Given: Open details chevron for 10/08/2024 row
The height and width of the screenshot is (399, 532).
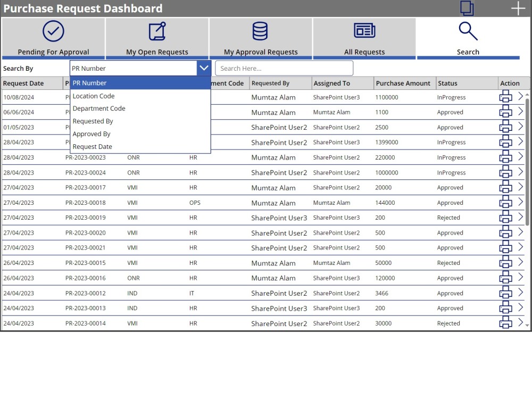Looking at the screenshot, I should 520,96.
